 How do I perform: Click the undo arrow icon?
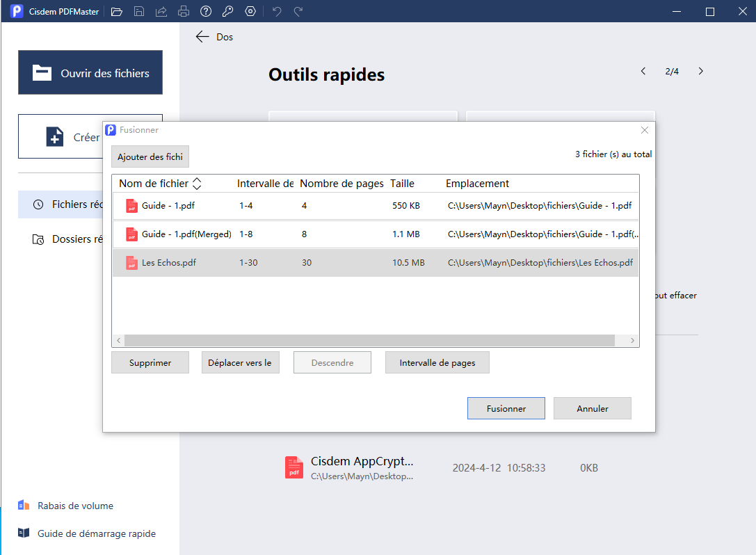coord(277,12)
